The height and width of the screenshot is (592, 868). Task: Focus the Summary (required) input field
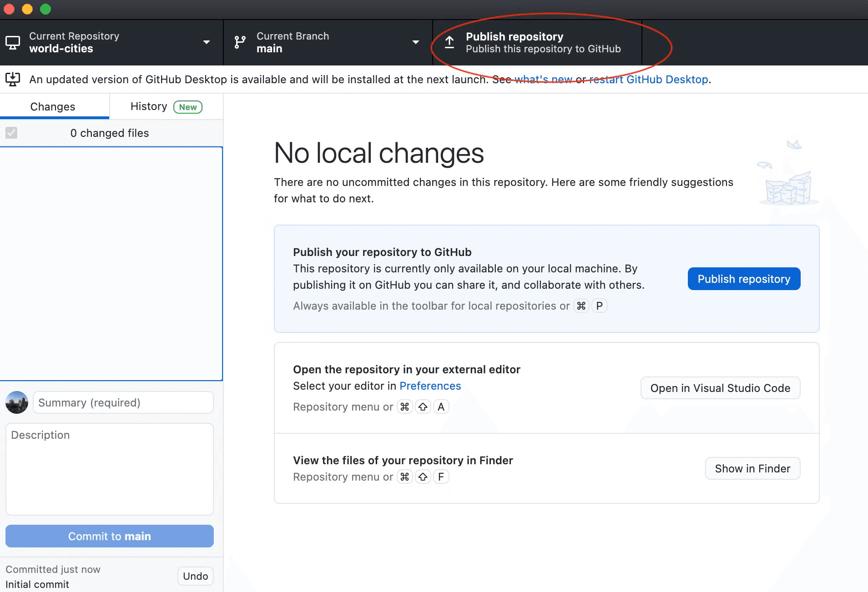pos(123,402)
